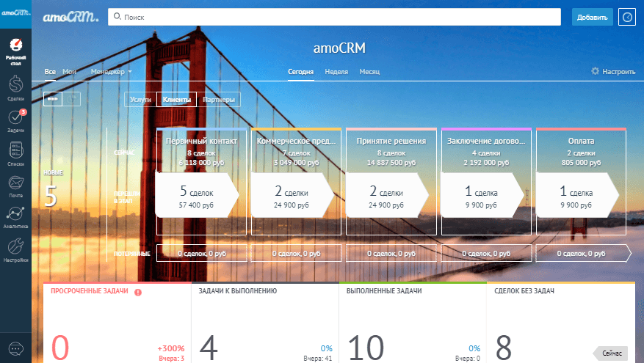644x363 pixels.
Task: Click the 2 сделки arrow under Принятие решения
Action: click(387, 195)
